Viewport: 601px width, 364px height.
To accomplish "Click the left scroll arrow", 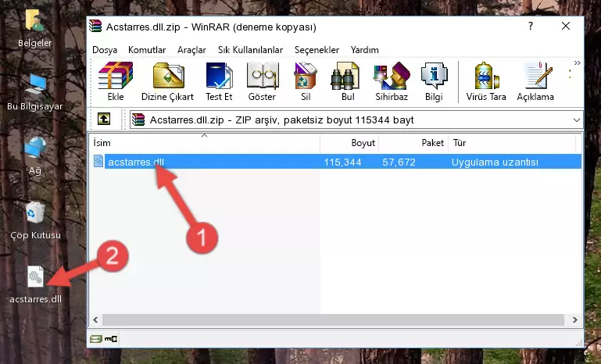I will point(95,319).
